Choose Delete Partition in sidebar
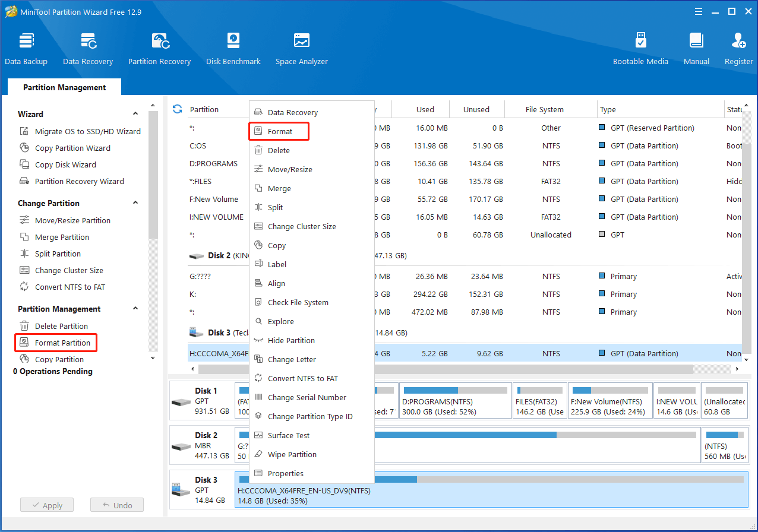 tap(53, 326)
